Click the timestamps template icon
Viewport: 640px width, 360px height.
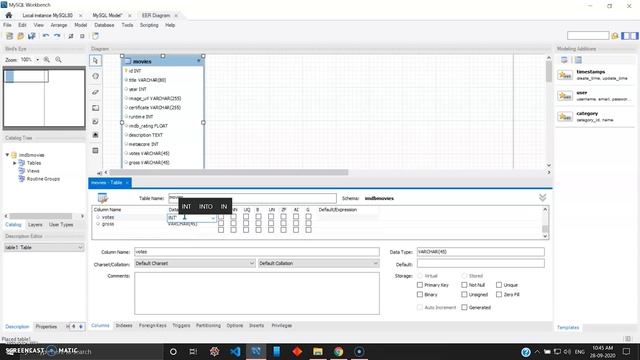565,75
